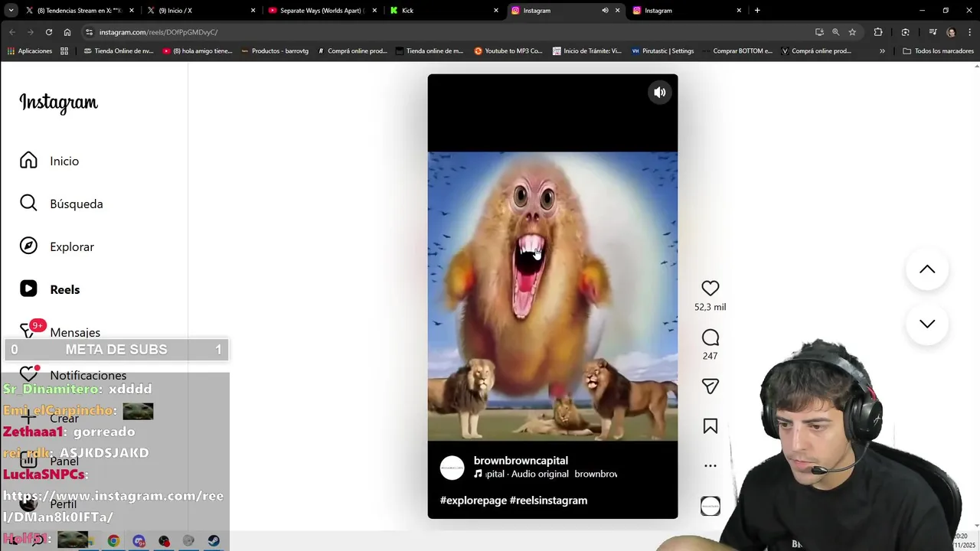Image resolution: width=980 pixels, height=551 pixels.
Task: Open the reel comments bubble icon
Action: click(x=710, y=337)
